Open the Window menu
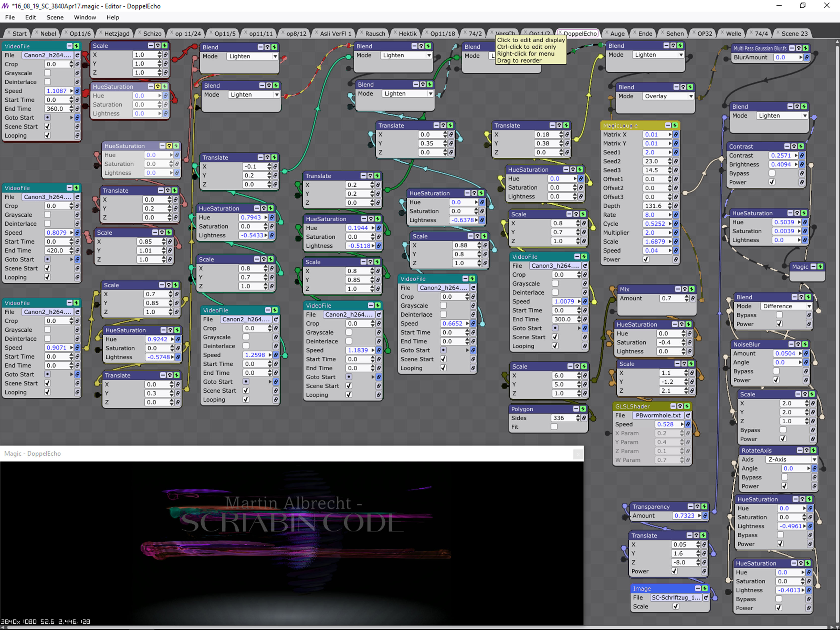The image size is (840, 630). tap(85, 17)
